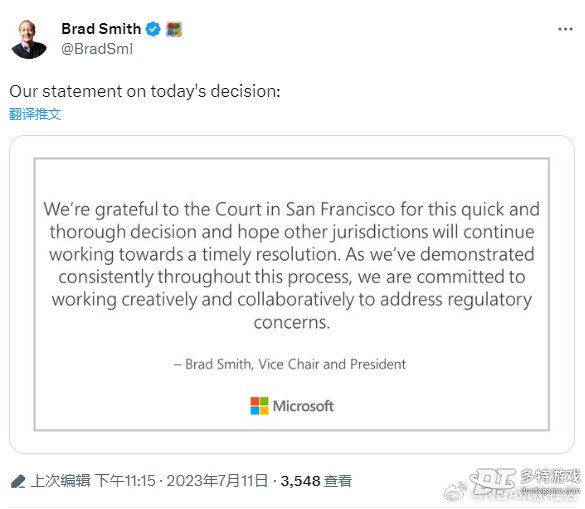Open the three-dot more options menu

(565, 29)
